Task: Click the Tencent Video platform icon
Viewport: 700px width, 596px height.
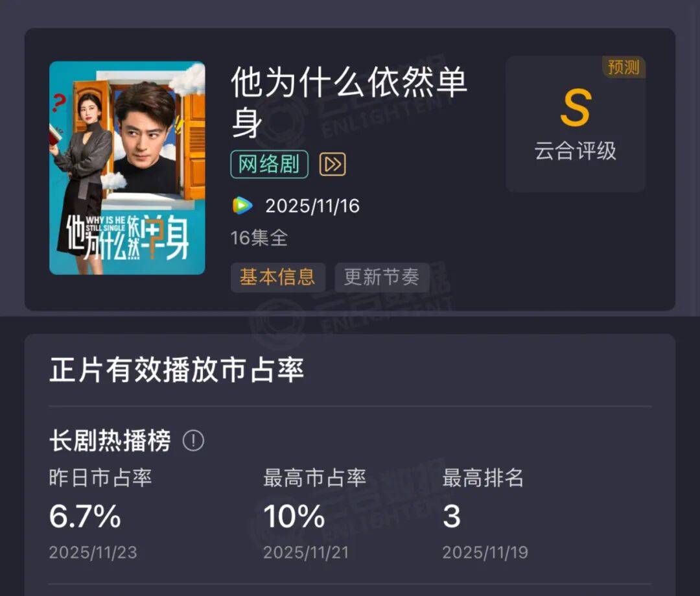Action: 243,206
